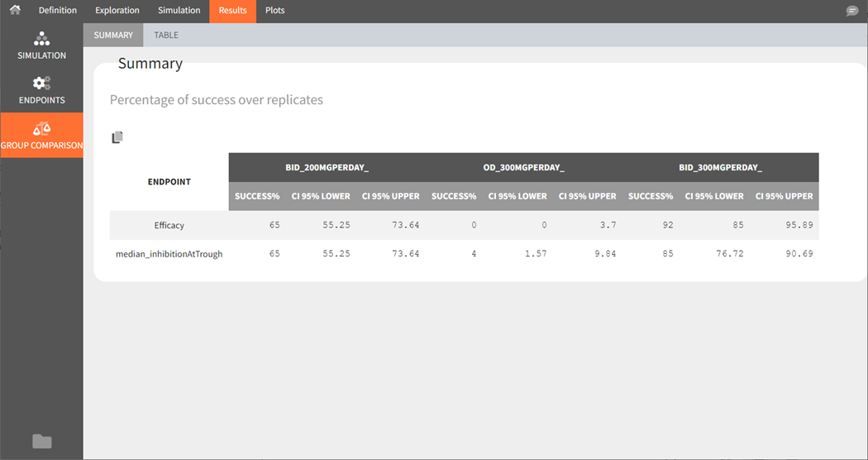Select the Efficacy endpoint row label
This screenshot has height=460, width=868.
point(169,225)
